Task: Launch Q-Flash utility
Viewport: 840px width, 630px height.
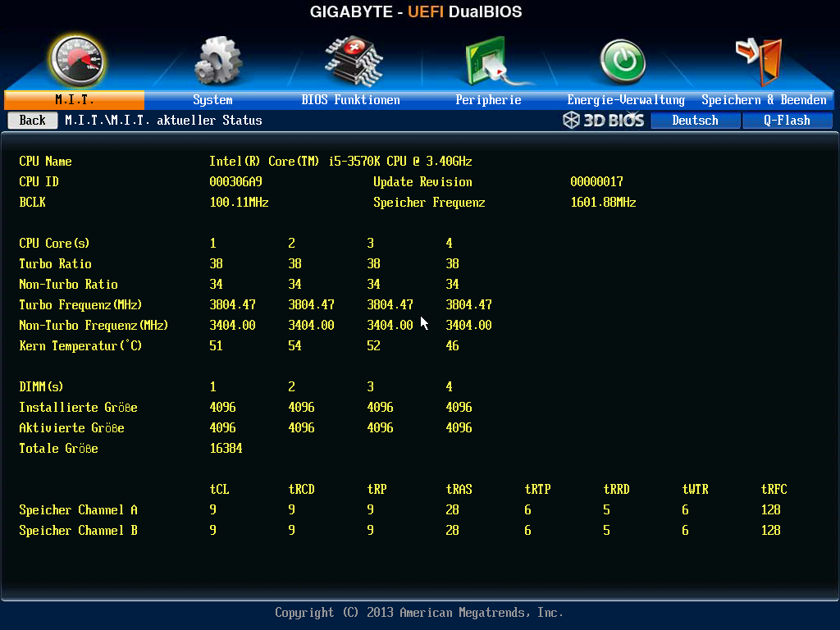Action: click(787, 120)
